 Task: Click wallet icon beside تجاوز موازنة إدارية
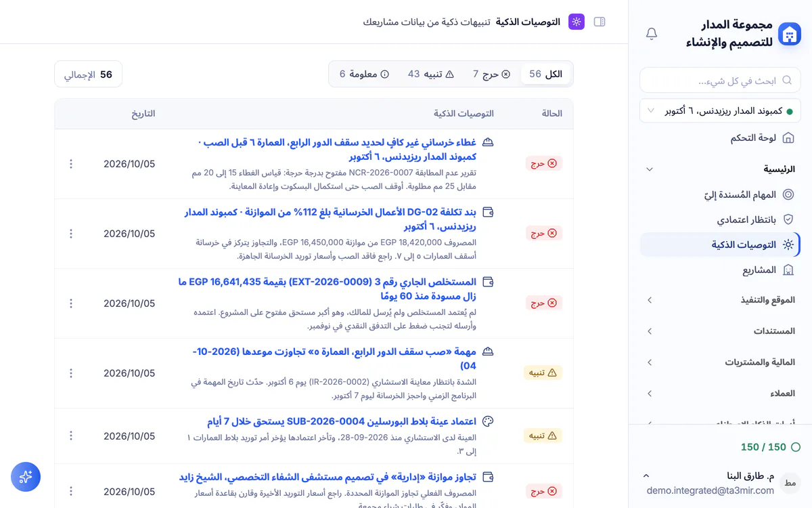click(x=488, y=477)
